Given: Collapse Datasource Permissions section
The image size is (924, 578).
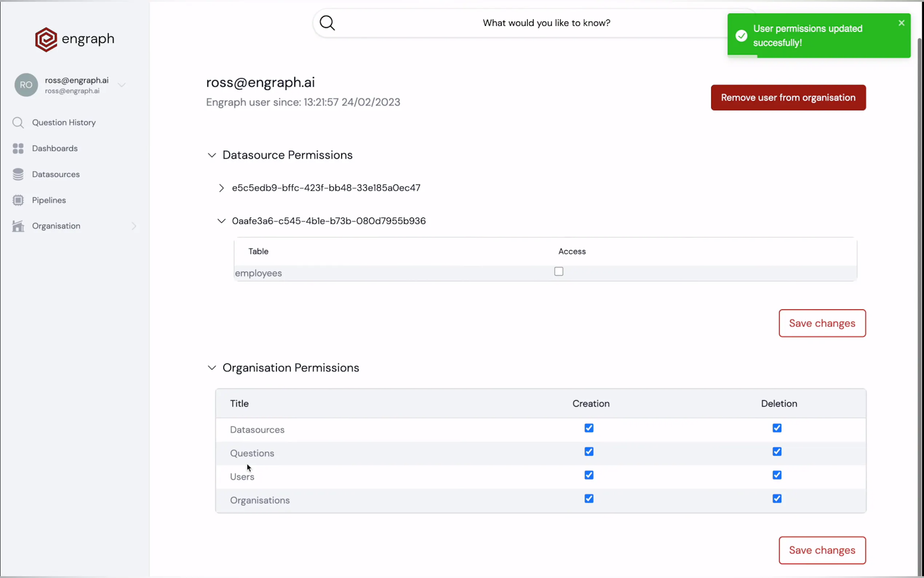Looking at the screenshot, I should pos(212,155).
